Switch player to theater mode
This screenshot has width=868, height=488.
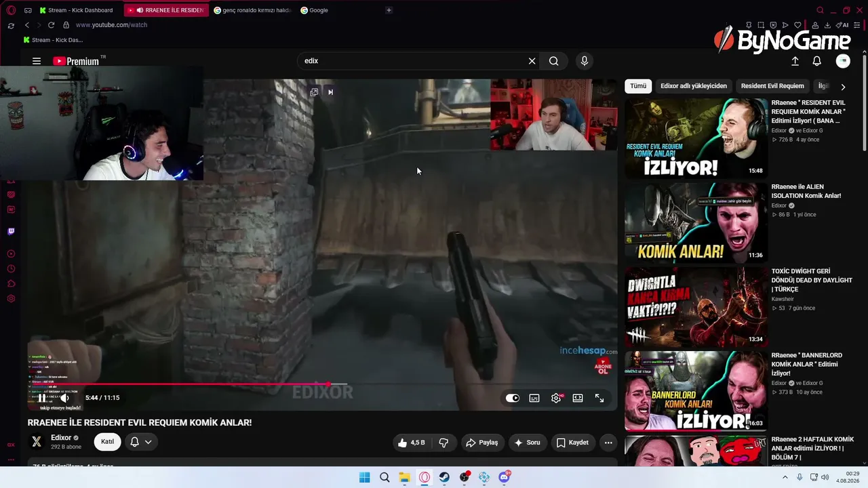click(578, 399)
